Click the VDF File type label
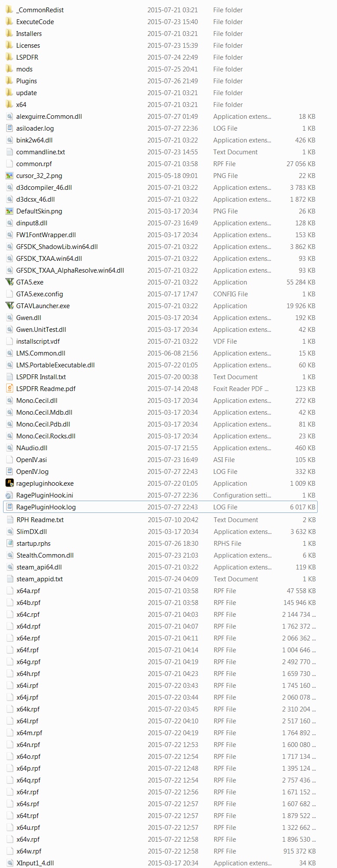Image resolution: width=337 pixels, height=868 pixels. point(225,342)
